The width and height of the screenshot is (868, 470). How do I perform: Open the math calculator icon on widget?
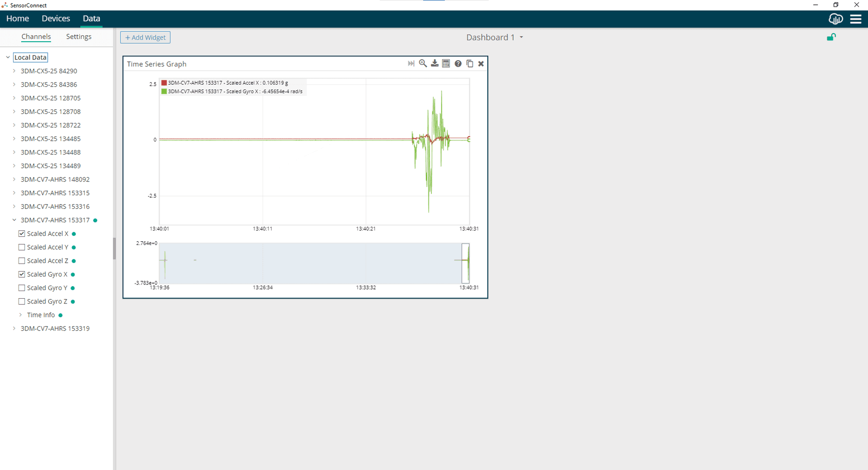(x=446, y=63)
